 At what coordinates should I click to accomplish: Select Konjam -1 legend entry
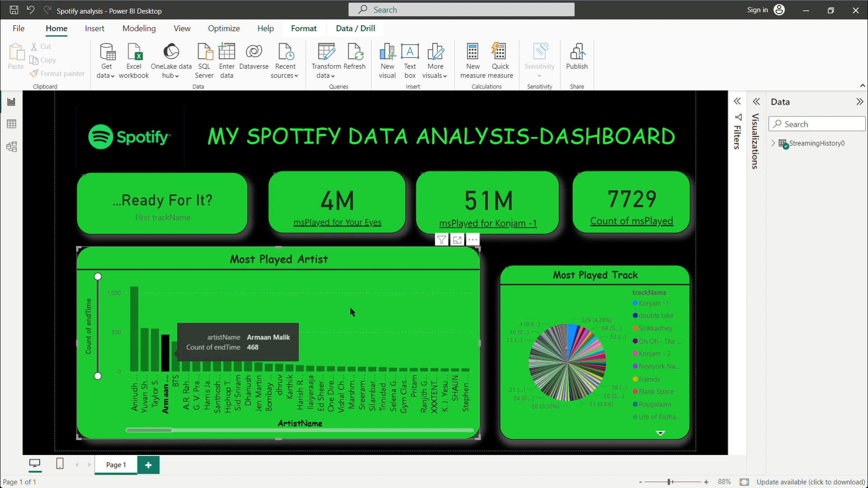(x=651, y=303)
